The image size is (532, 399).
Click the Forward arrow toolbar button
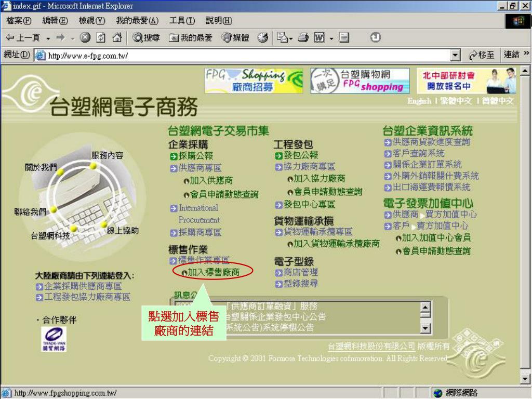coord(60,37)
